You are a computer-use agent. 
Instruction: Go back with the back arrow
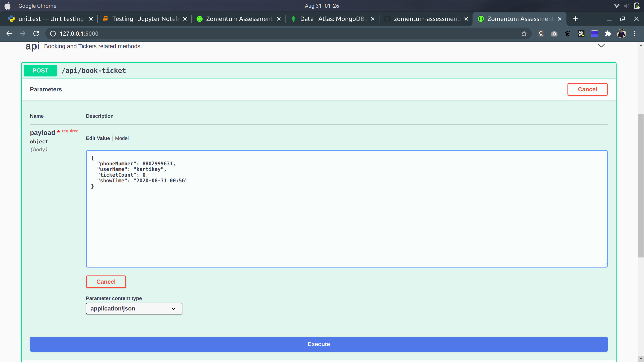pyautogui.click(x=9, y=34)
